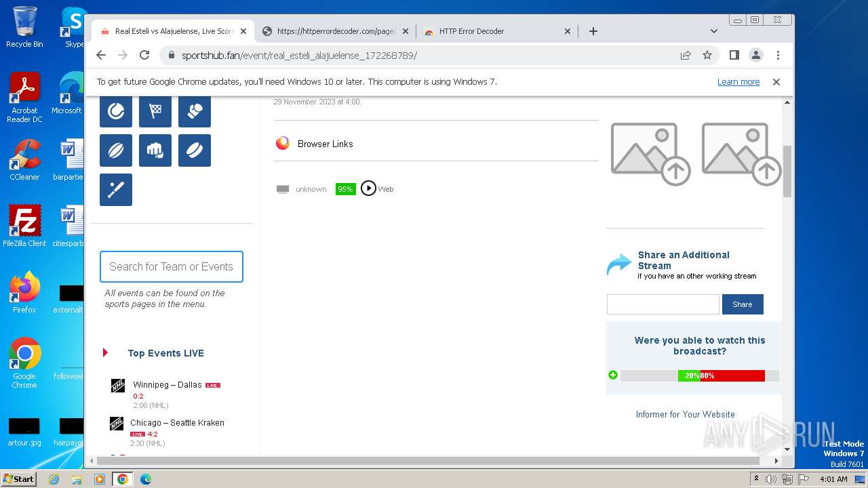Open Windows Media Player from the taskbar
This screenshot has width=868, height=488.
coord(100,479)
